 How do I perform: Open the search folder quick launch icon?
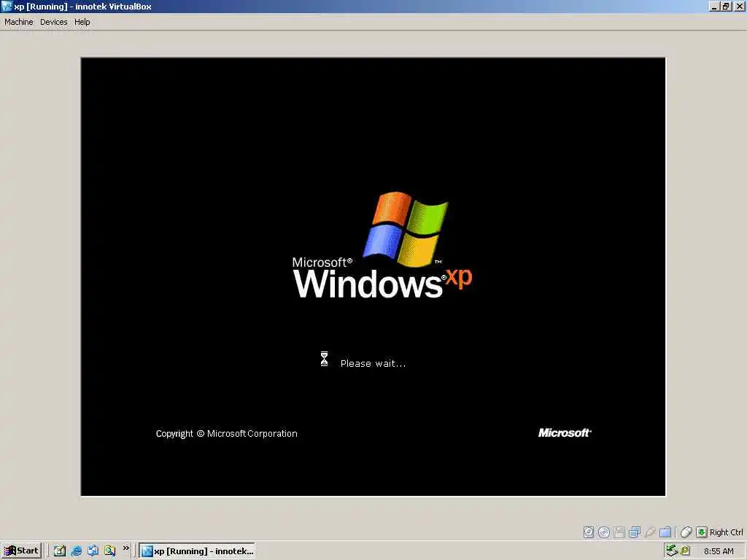pyautogui.click(x=110, y=551)
